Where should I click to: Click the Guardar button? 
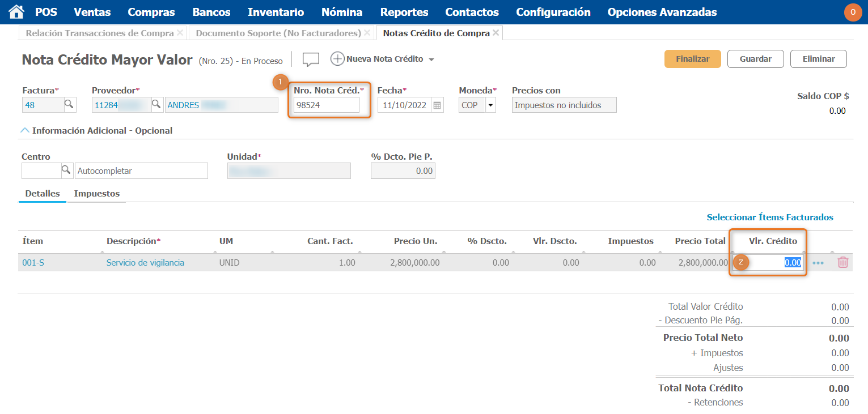pos(755,59)
